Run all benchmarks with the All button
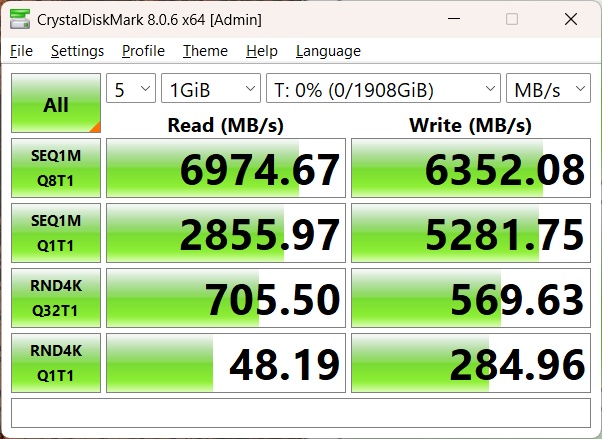The image size is (602, 439). [x=56, y=103]
